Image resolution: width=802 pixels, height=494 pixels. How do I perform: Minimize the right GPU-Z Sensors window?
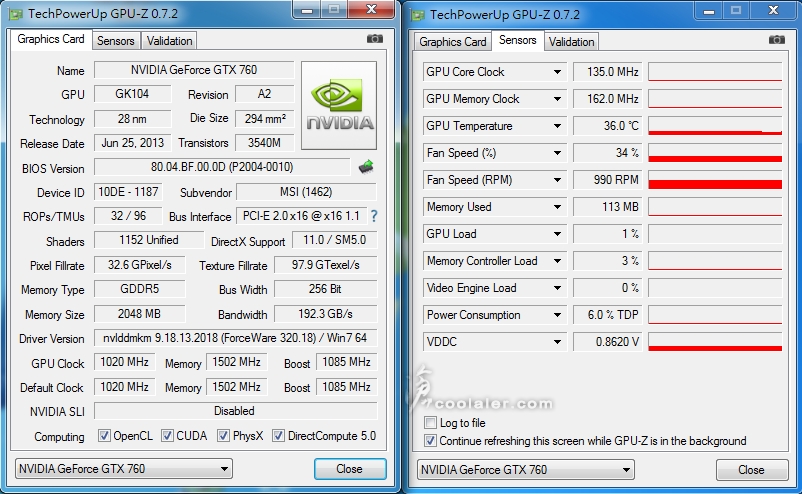(x=708, y=11)
